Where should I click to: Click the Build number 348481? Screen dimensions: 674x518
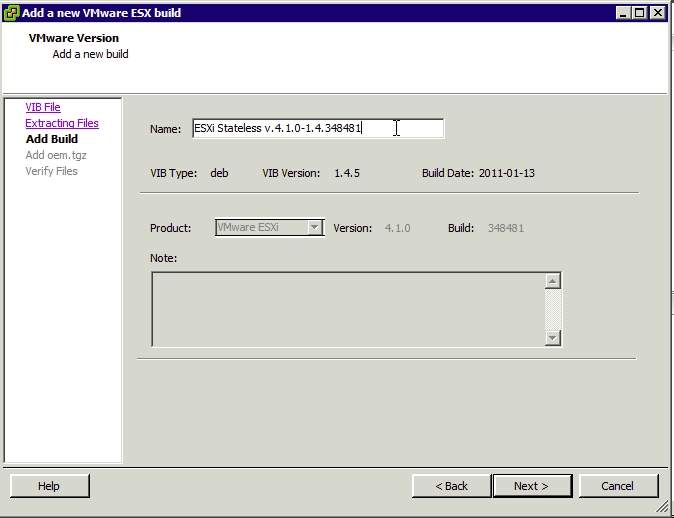point(506,228)
